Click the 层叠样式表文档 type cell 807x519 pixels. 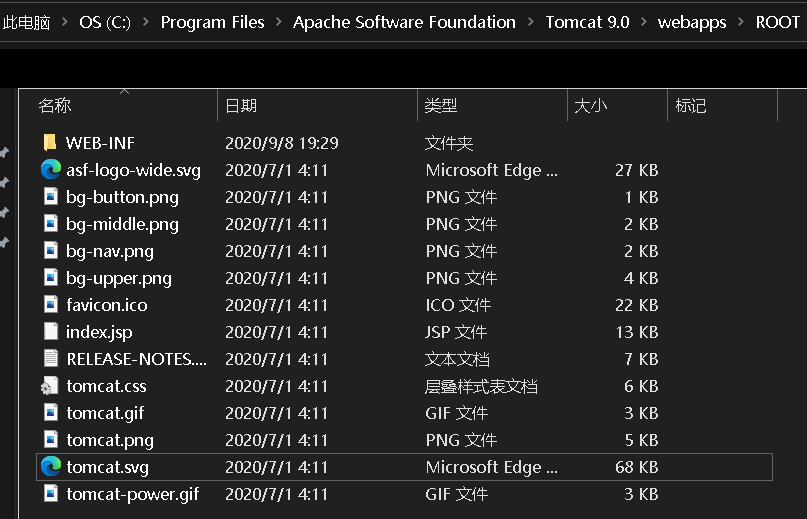[x=481, y=386]
